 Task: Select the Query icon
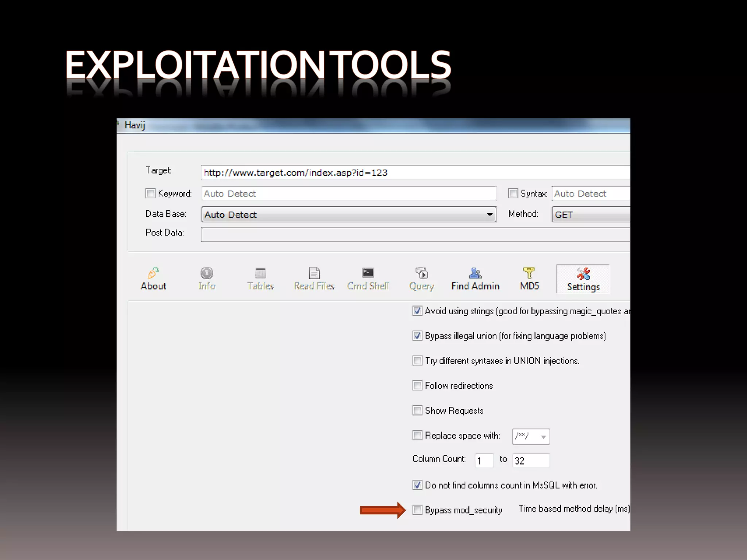click(422, 273)
